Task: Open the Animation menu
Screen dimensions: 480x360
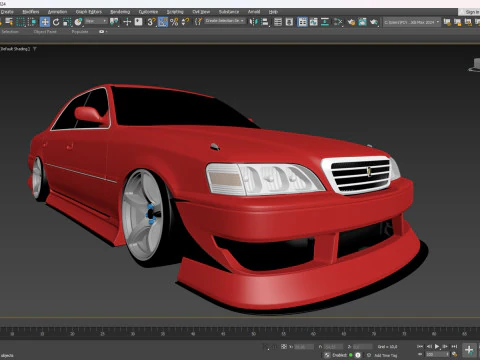Action: point(57,12)
